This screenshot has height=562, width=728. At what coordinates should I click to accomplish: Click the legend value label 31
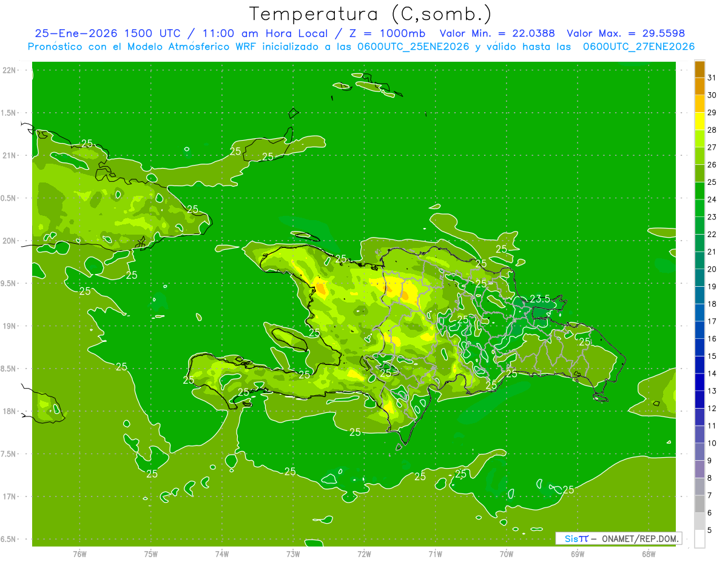(x=712, y=78)
